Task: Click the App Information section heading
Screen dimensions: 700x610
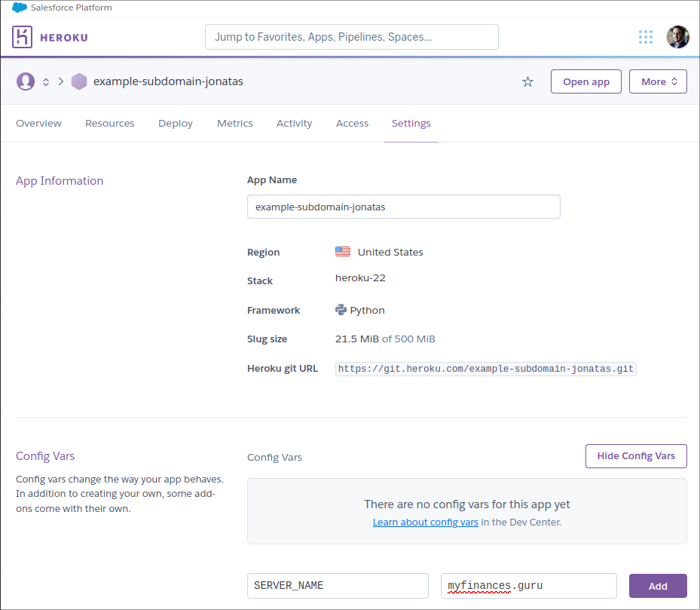Action: click(x=60, y=181)
